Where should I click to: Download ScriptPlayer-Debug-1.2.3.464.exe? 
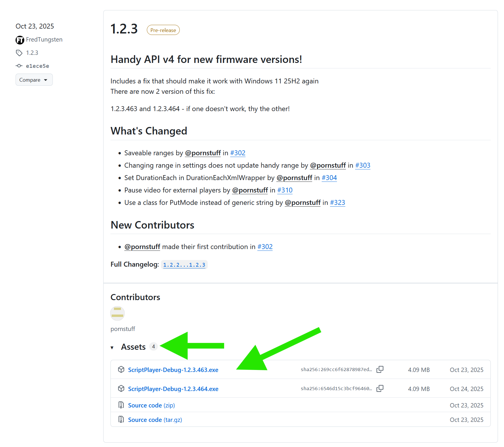pos(173,389)
